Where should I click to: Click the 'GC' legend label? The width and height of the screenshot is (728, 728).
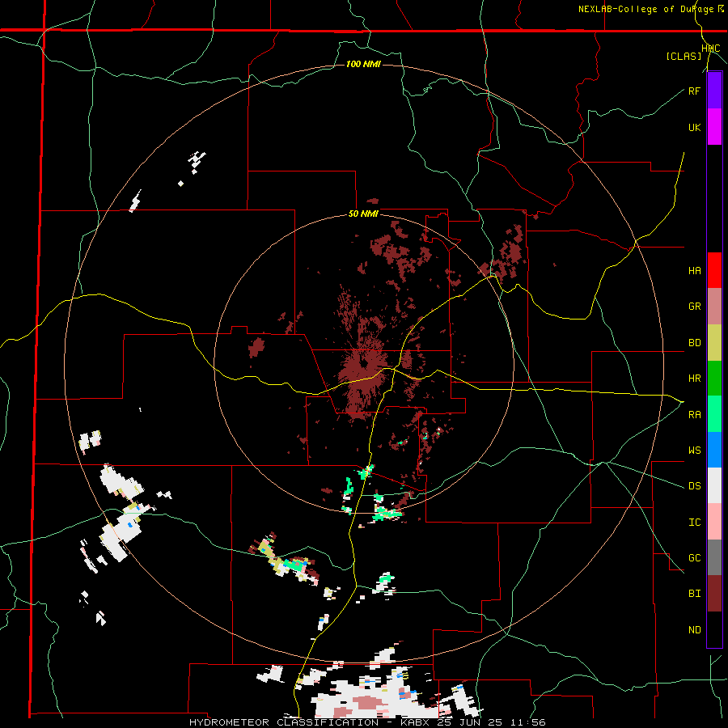point(694,557)
